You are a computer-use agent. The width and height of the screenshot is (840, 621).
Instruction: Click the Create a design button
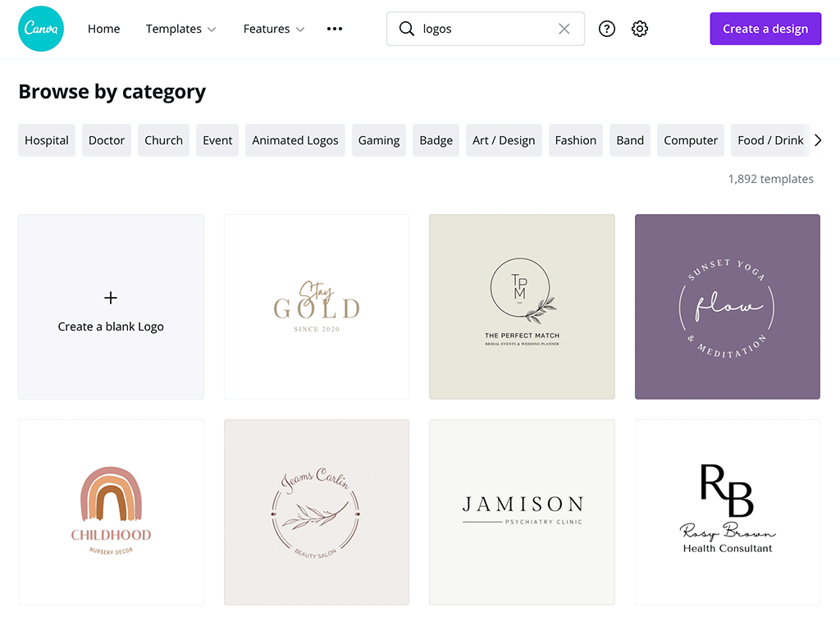765,29
